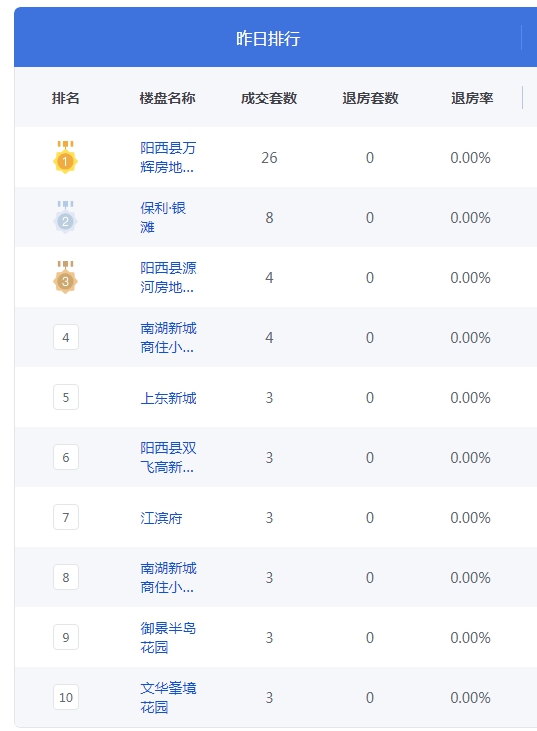Image resolution: width=537 pixels, height=731 pixels.
Task: Open the 御景半岛花园 property link
Action: click(168, 637)
